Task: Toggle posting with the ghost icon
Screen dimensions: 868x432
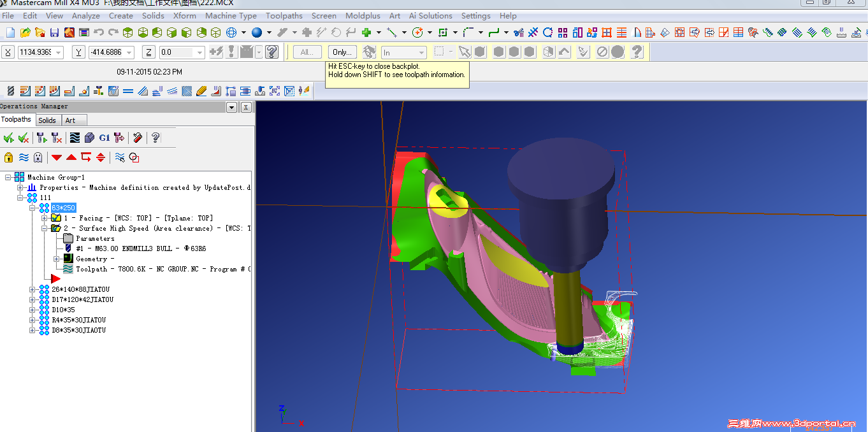Action: [x=38, y=157]
